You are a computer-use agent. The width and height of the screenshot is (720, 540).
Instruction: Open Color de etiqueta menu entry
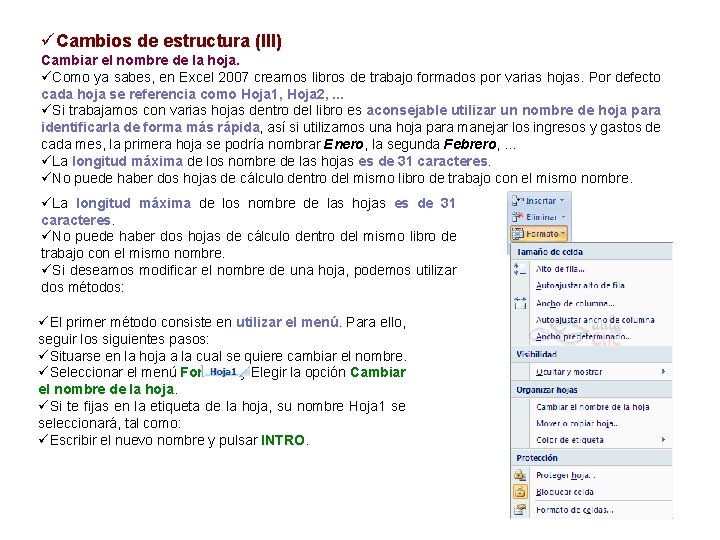point(570,440)
